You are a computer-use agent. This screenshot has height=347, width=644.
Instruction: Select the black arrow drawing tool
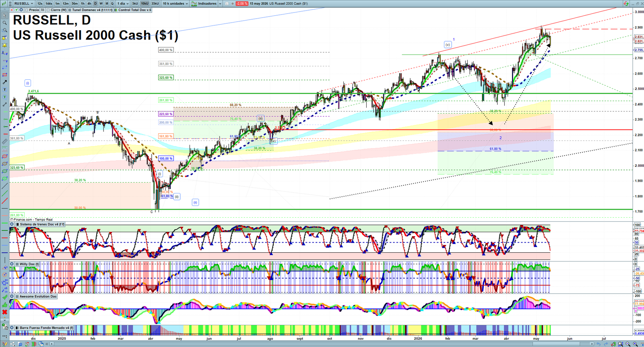(x=4, y=82)
